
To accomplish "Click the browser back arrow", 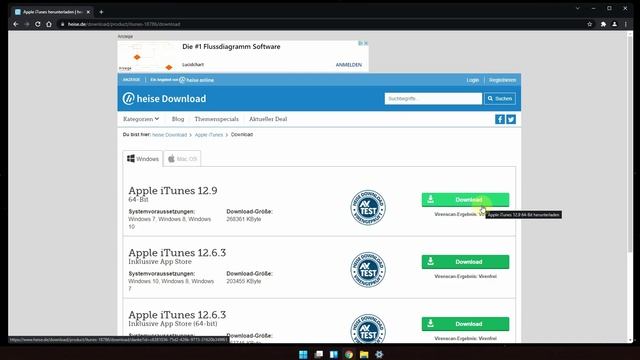I will [x=16, y=24].
